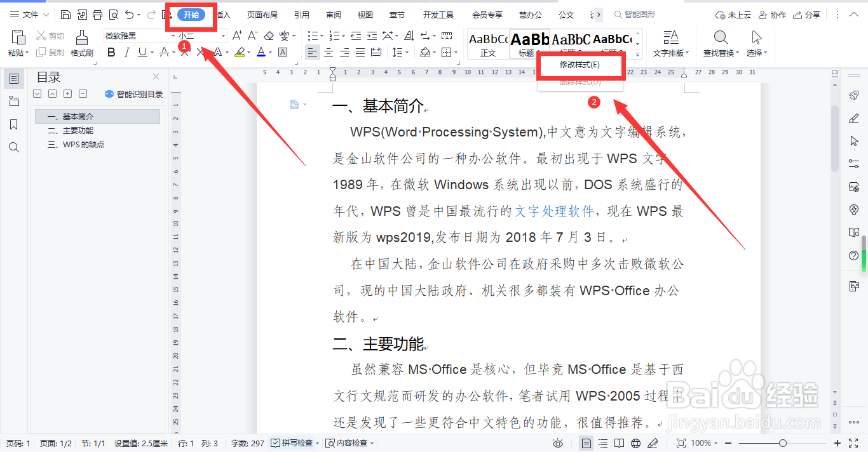Justify the paragraph text

(x=360, y=53)
